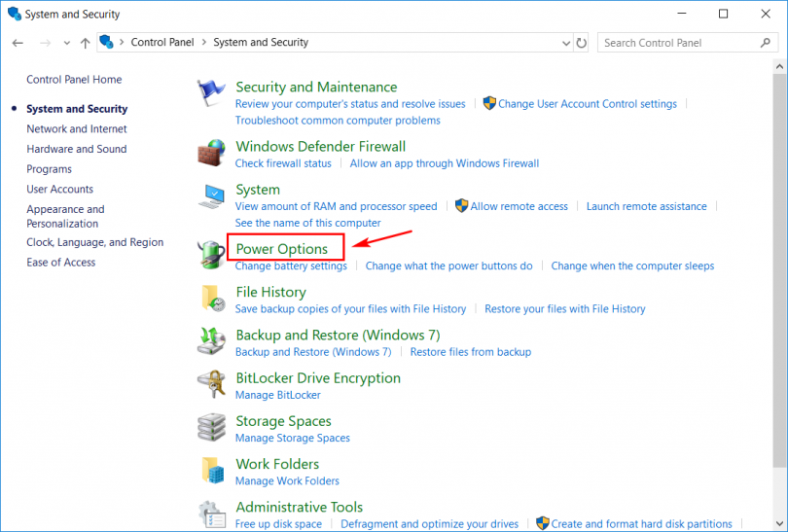Screen dimensions: 788x532
Task: Click the search magnifier icon
Action: click(x=765, y=43)
